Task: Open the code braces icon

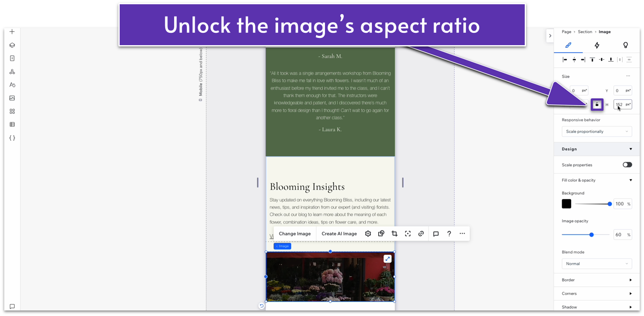Action: click(12, 138)
